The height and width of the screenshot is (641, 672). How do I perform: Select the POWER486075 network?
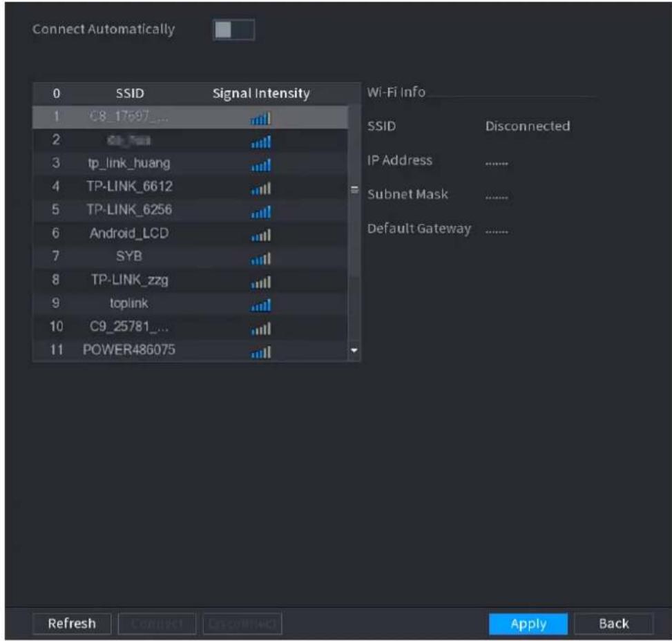click(191, 350)
